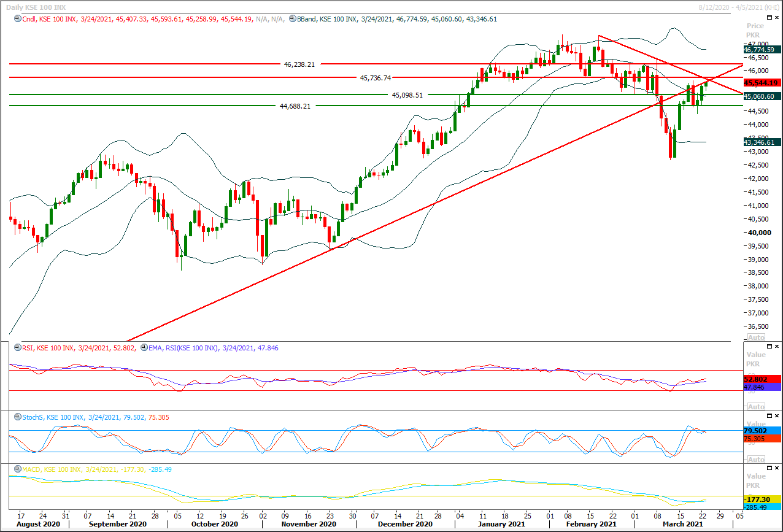
Task: Click the 46,238.21 resistance line label
Action: [x=299, y=64]
